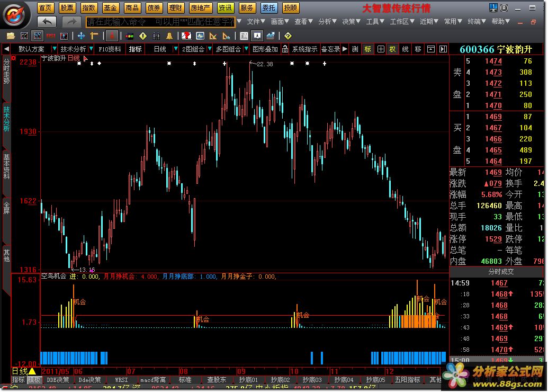Click the chart with red question mark icon

pyautogui.click(x=186, y=36)
